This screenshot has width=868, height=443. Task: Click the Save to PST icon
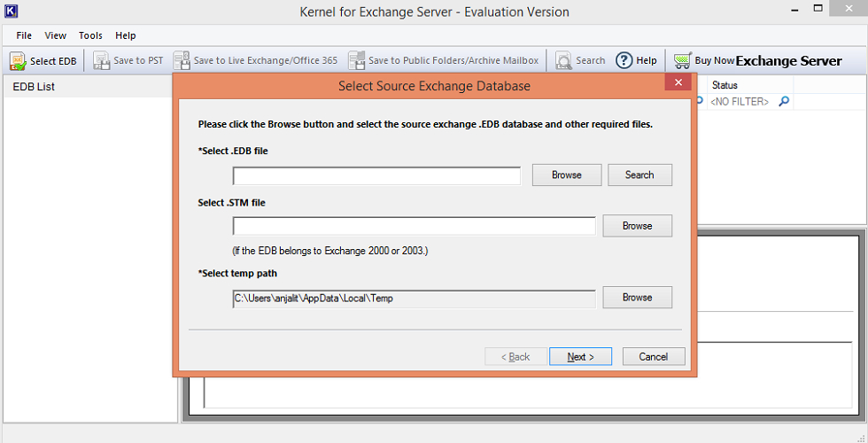click(x=101, y=61)
